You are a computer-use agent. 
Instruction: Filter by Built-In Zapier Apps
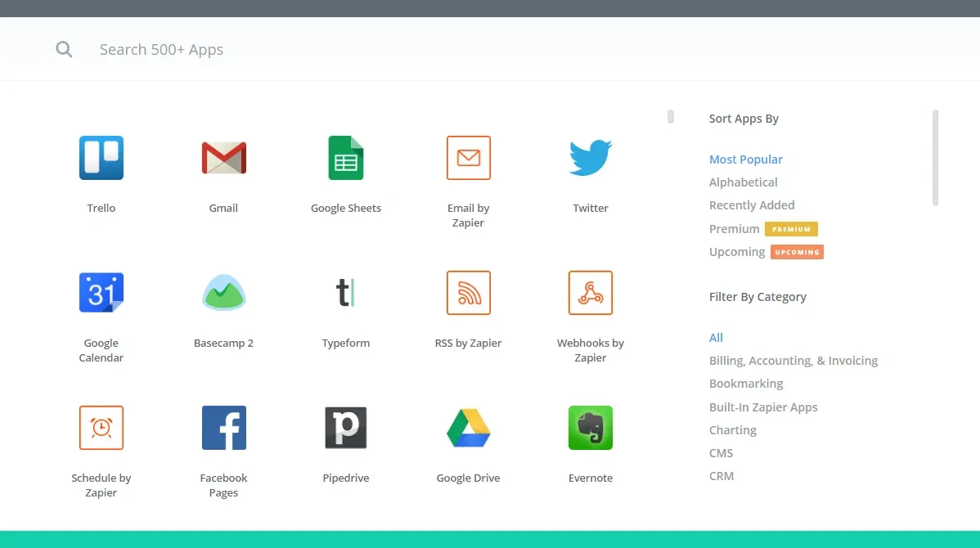click(763, 407)
